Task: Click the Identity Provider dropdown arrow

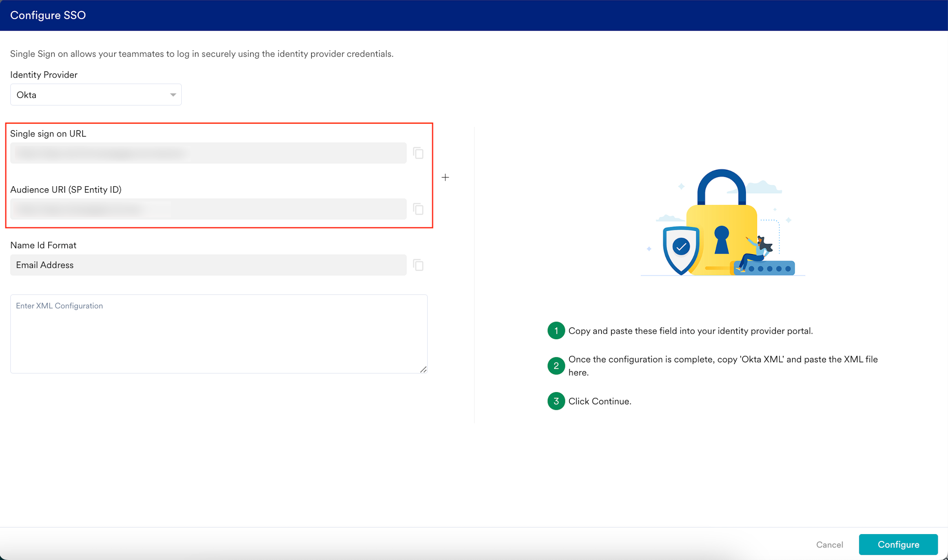Action: coord(173,95)
